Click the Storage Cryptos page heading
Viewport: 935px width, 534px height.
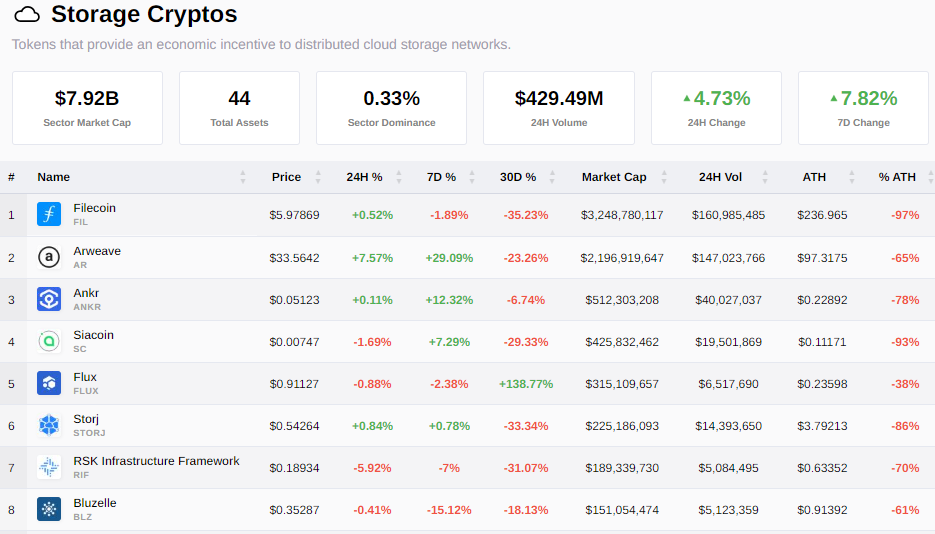(x=144, y=14)
